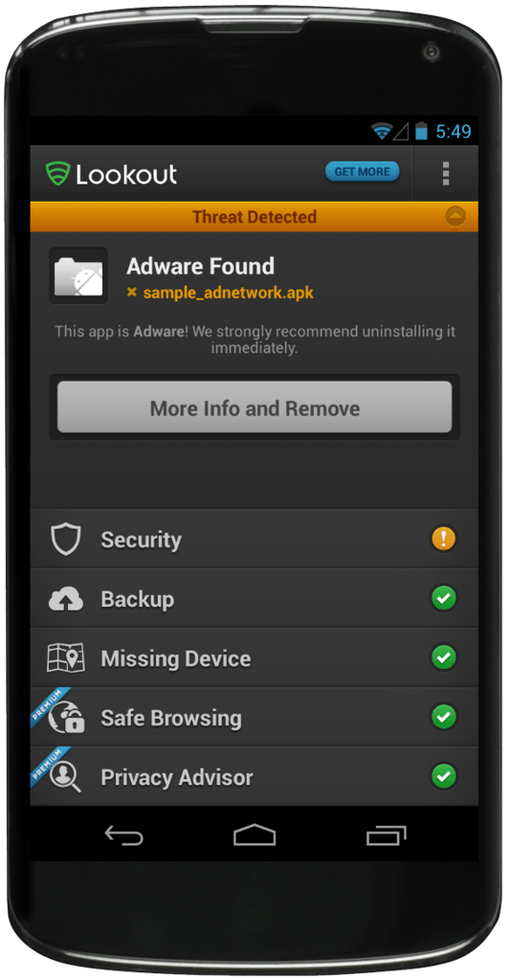Tap the Android back navigation button
Viewport: 511px width, 980px height.
pos(123,835)
